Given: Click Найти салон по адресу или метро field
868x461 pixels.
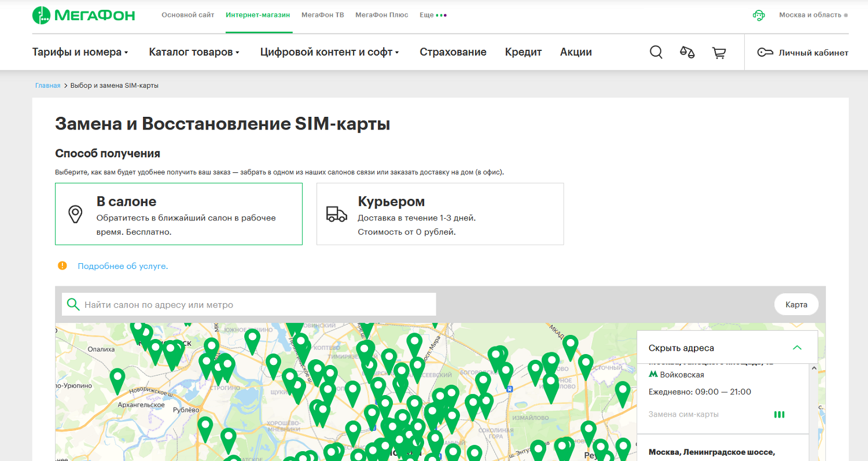Looking at the screenshot, I should point(249,304).
